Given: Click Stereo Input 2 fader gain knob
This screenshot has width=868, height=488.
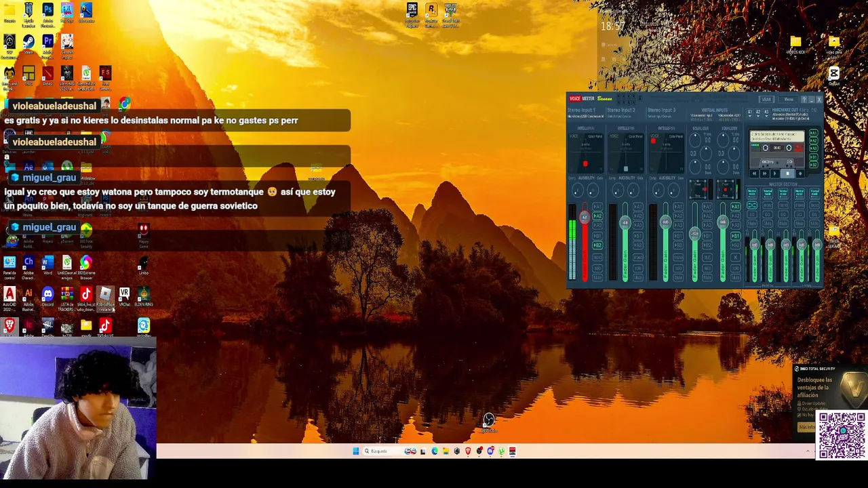Looking at the screenshot, I should pos(625,222).
